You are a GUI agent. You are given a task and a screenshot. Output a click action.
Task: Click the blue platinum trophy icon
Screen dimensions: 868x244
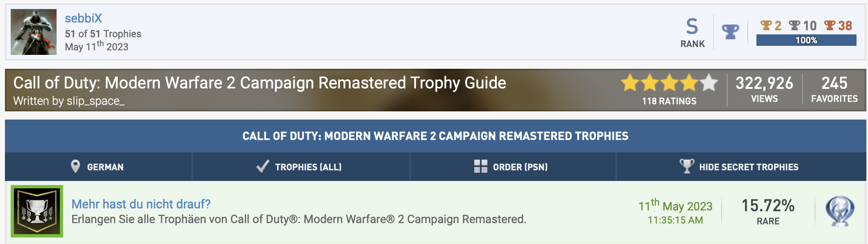pos(731,32)
